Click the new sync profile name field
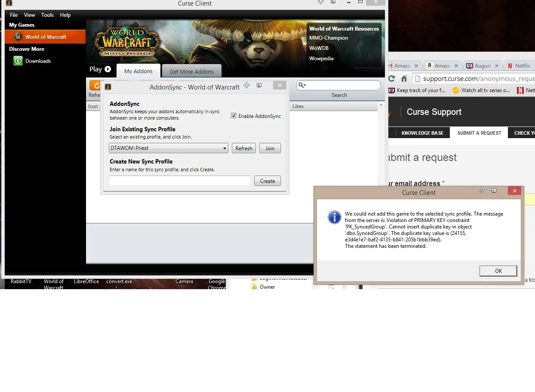535x392 pixels. click(179, 181)
